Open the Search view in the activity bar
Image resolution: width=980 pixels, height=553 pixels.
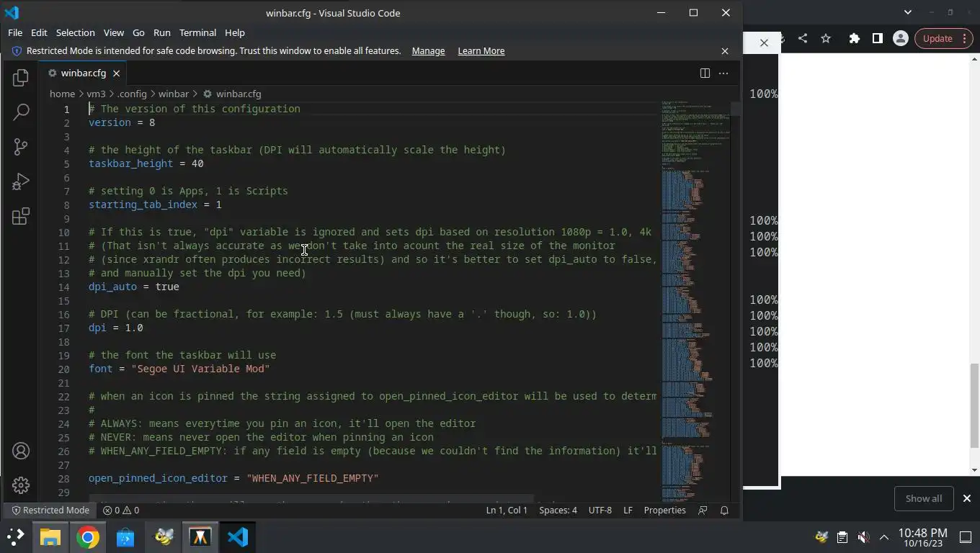tap(21, 112)
